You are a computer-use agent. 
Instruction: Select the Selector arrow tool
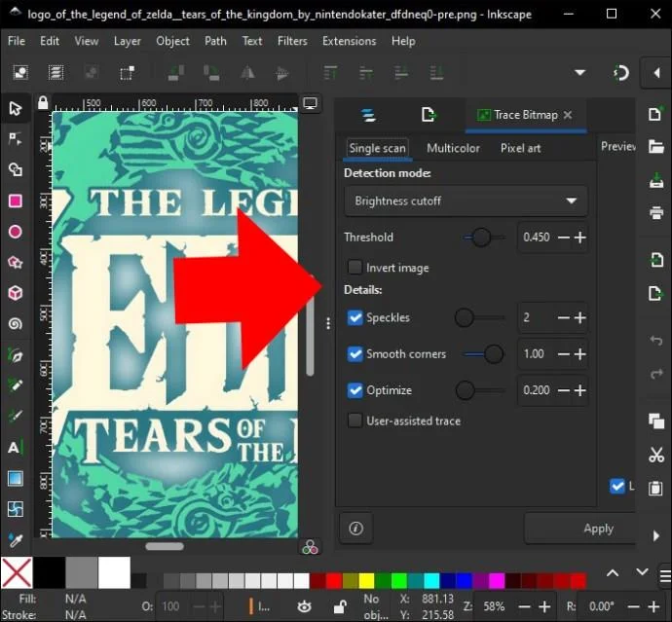click(x=16, y=108)
